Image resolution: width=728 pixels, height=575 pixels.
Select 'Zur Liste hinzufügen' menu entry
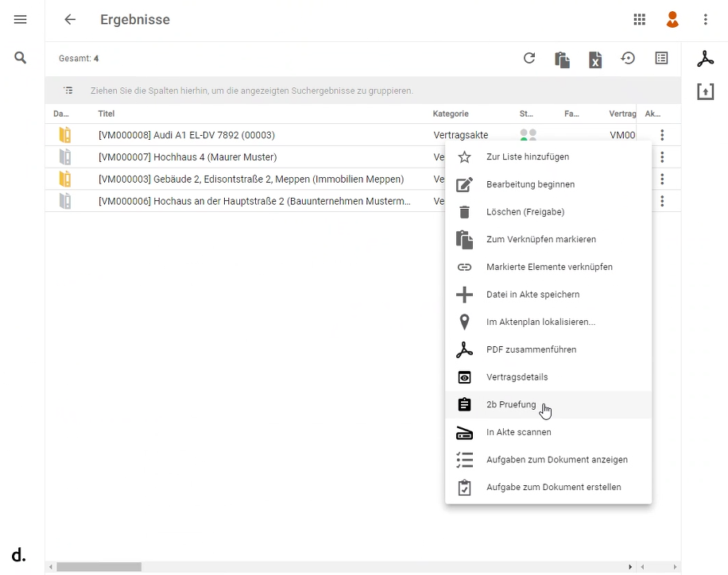(527, 157)
